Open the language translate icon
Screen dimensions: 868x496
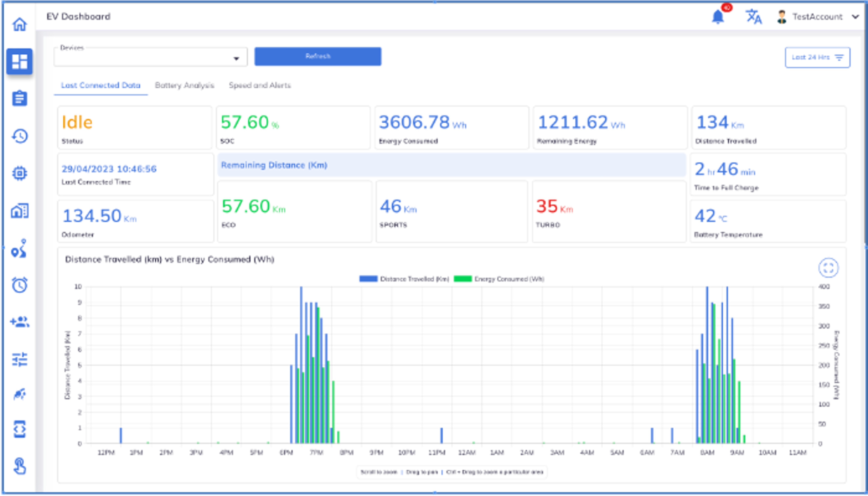(754, 16)
